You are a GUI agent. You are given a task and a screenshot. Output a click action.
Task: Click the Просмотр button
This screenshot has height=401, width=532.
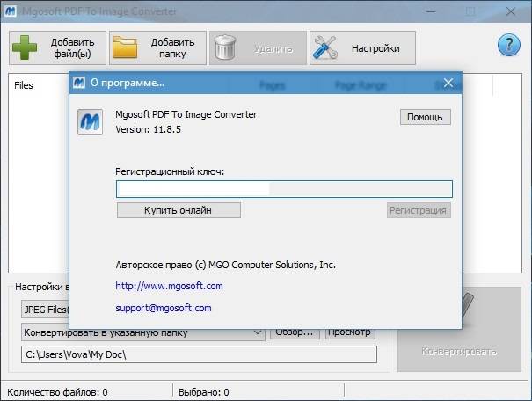350,332
